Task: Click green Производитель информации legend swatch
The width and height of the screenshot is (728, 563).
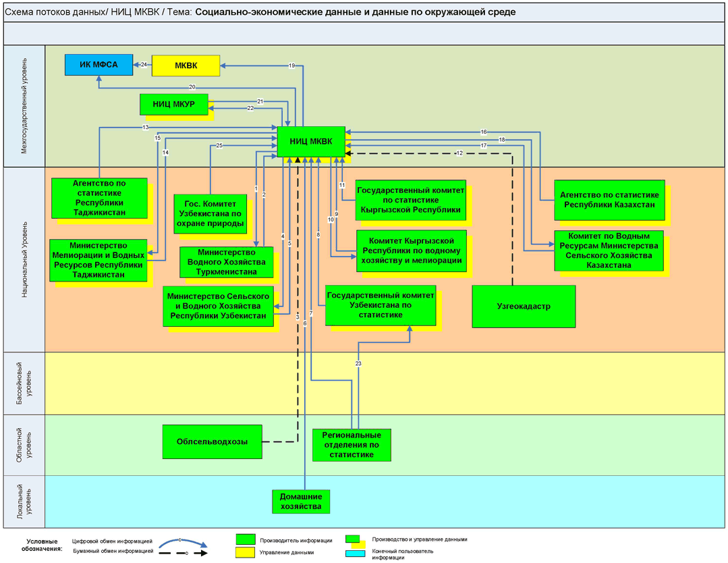Action: 246,539
